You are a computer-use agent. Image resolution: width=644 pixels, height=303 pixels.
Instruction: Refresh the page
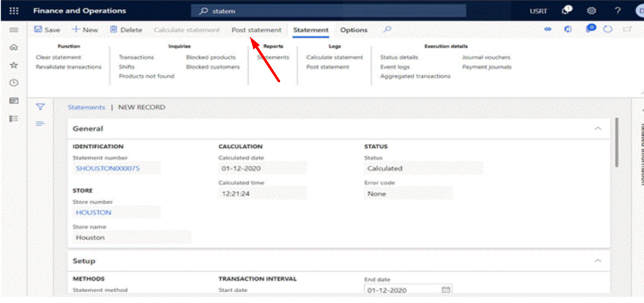[x=608, y=30]
